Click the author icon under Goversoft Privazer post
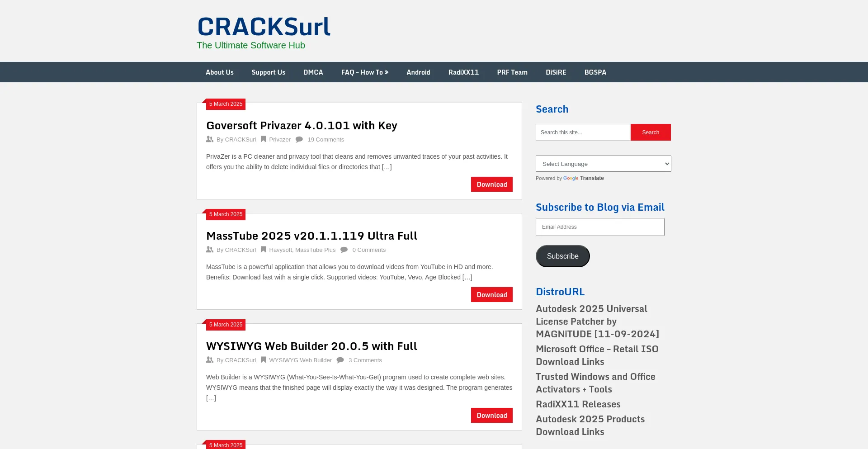This screenshot has width=868, height=449. [x=210, y=139]
